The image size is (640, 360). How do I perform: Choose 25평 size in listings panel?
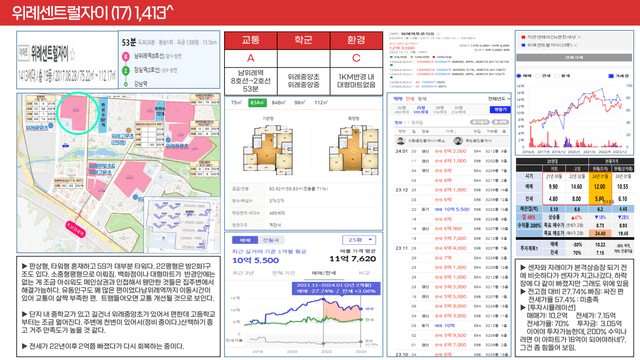[420, 109]
